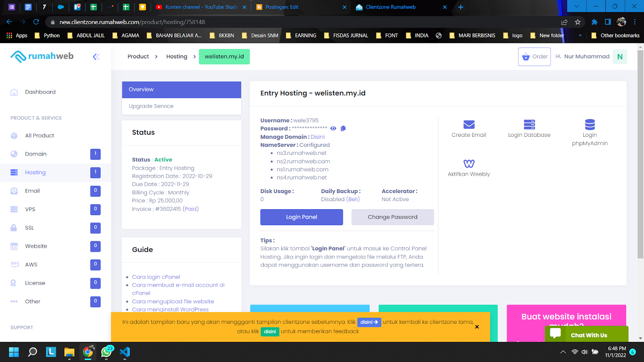Open File Explorer from the taskbar
Screen dimensions: 644x362
tap(69, 352)
